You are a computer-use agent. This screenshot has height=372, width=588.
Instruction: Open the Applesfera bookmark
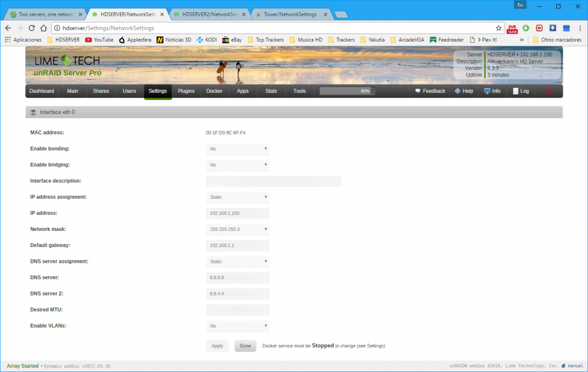point(135,40)
